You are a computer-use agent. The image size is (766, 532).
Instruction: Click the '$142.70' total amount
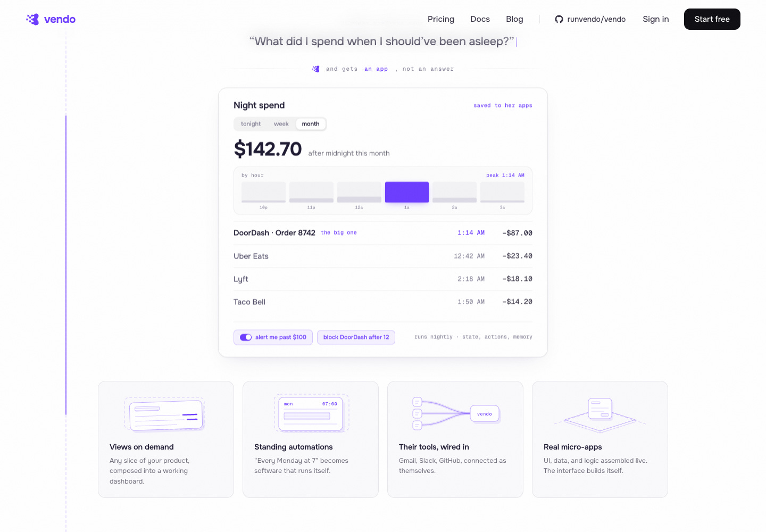pos(268,149)
